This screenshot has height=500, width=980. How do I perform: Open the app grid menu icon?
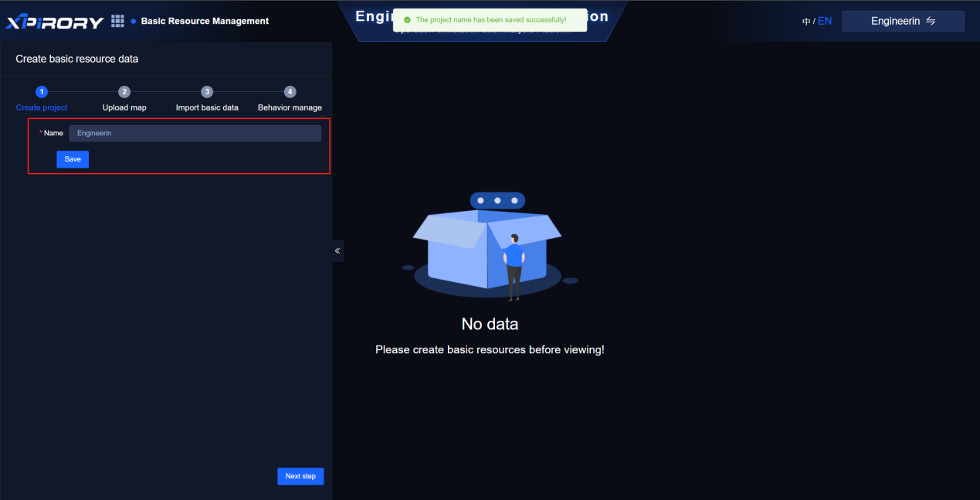[117, 21]
